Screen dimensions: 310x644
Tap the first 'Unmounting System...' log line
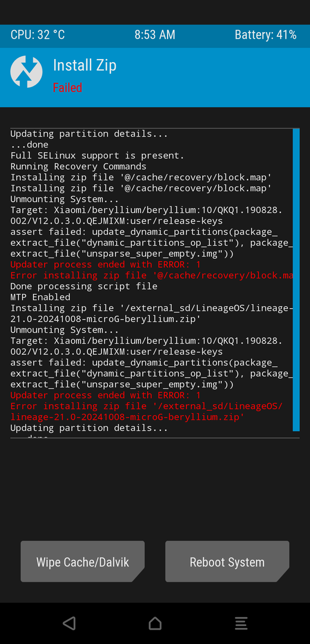coord(64,199)
